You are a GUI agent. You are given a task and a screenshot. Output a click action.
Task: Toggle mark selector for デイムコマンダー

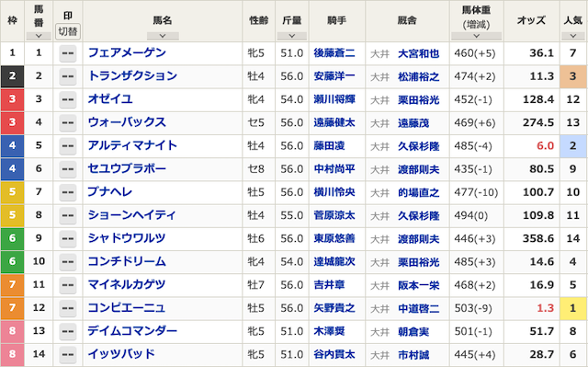coord(68,331)
